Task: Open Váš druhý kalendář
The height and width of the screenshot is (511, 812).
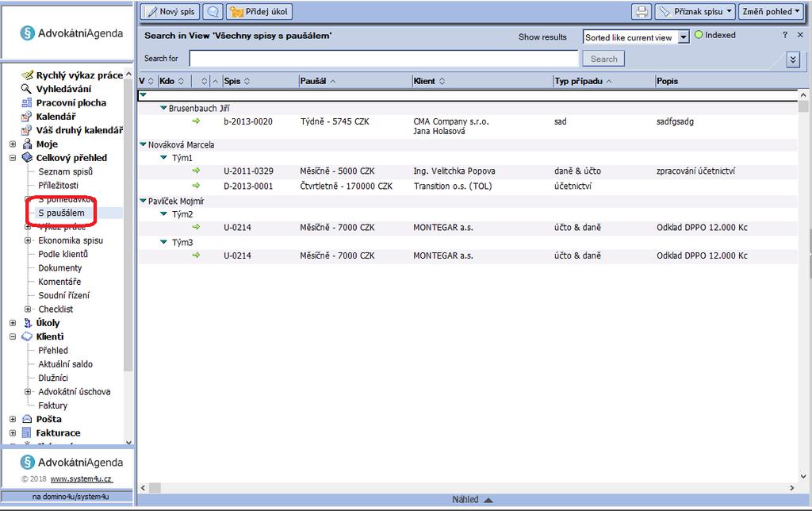Action: [79, 130]
